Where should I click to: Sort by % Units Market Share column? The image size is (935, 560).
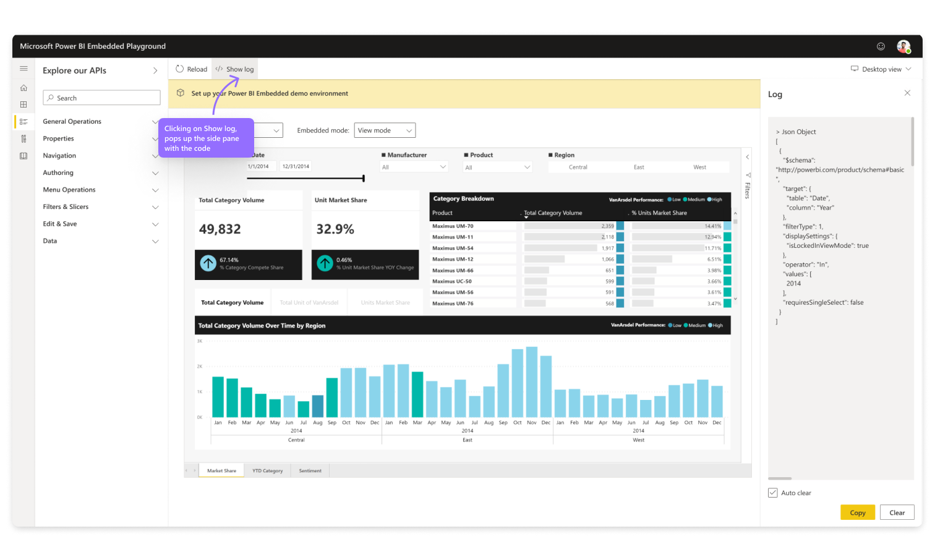(659, 213)
